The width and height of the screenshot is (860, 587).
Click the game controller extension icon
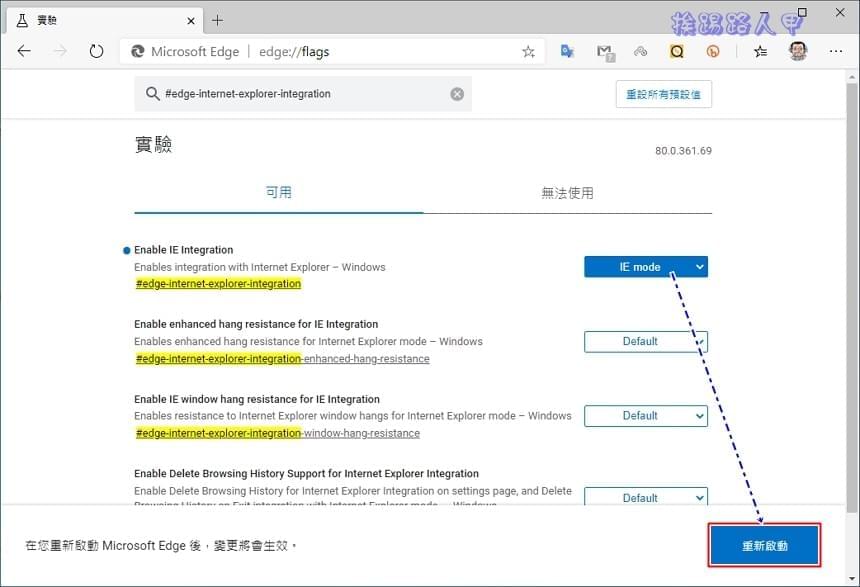point(641,52)
